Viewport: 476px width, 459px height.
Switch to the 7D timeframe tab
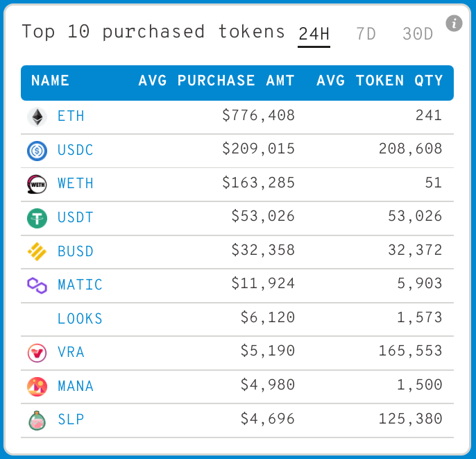pyautogui.click(x=366, y=34)
